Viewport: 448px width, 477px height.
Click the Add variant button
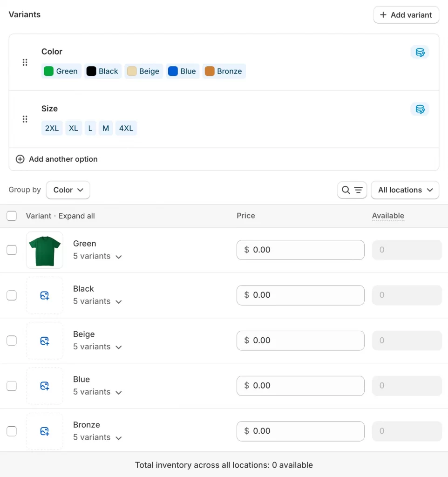406,14
